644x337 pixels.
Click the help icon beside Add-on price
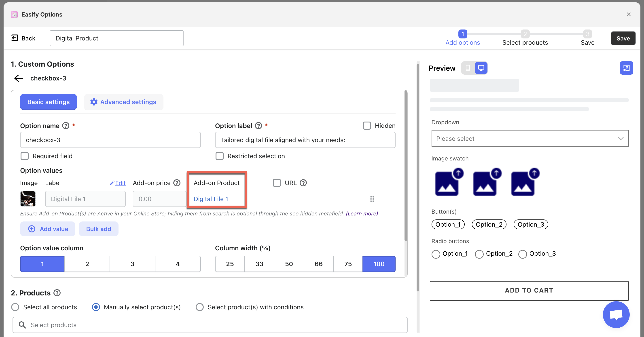[177, 183]
